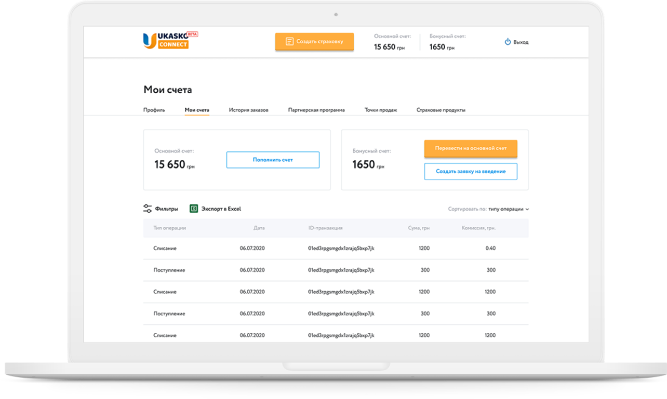Click the commission value 0.40
Screen dimensions: 667x399
point(490,248)
